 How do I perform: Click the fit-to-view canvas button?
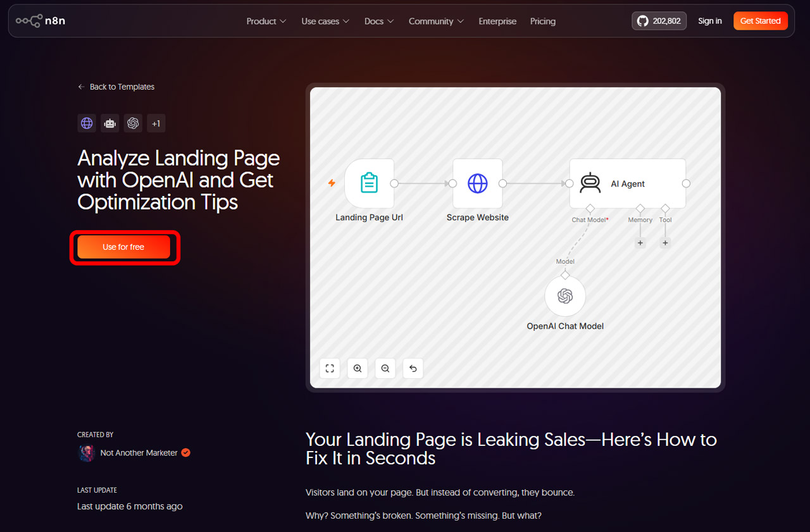[330, 368]
